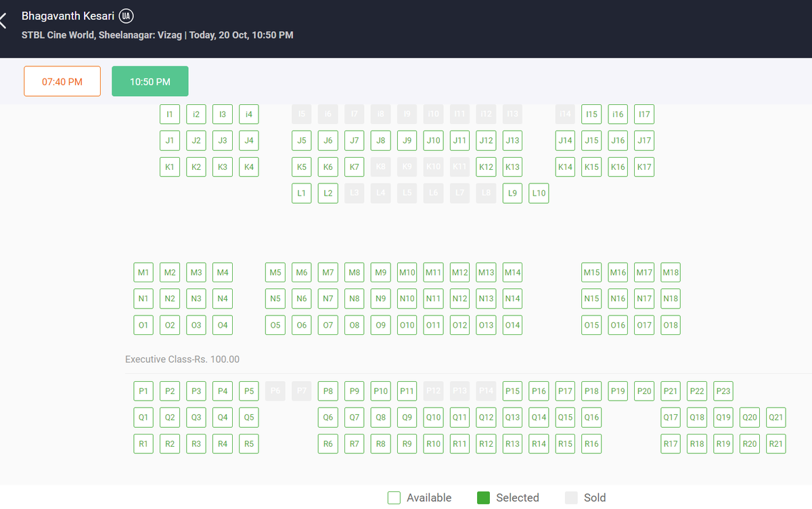The height and width of the screenshot is (509, 812).
Task: Pick seat R1
Action: (143, 444)
